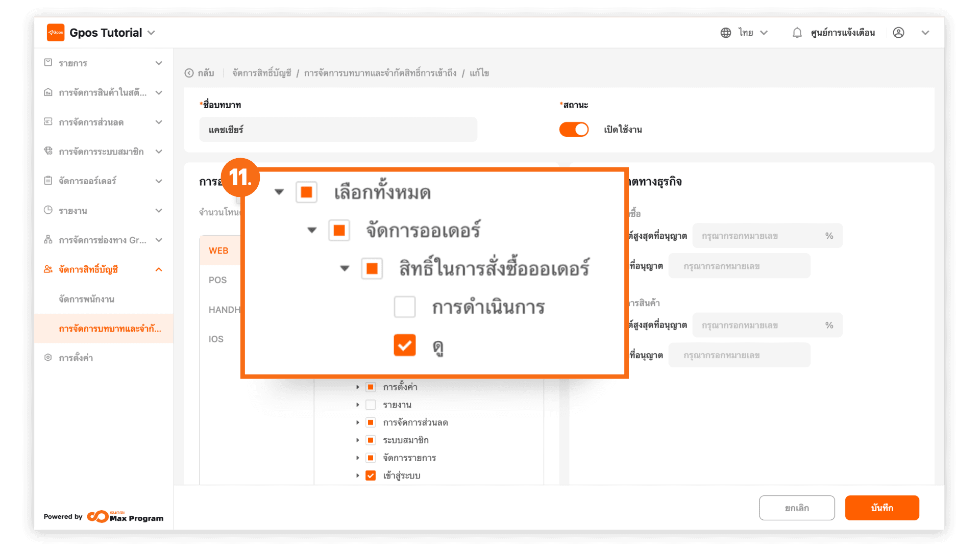980x551 pixels.
Task: Click the back arrow icon near กลับ
Action: [x=189, y=73]
